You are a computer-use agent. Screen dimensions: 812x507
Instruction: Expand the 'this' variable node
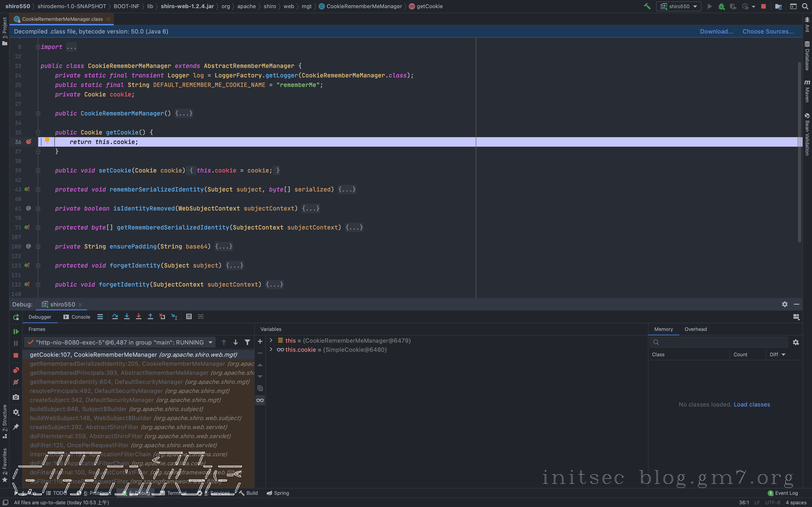coord(271,340)
